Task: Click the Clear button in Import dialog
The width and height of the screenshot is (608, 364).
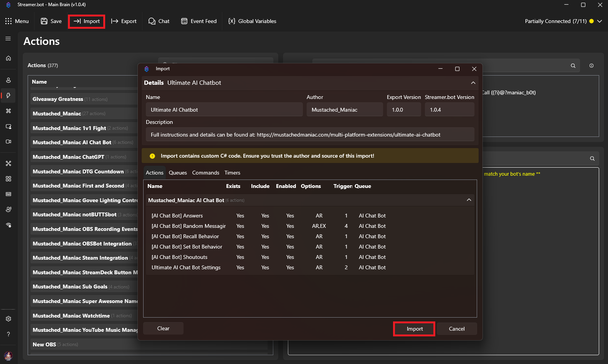Action: [163, 328]
